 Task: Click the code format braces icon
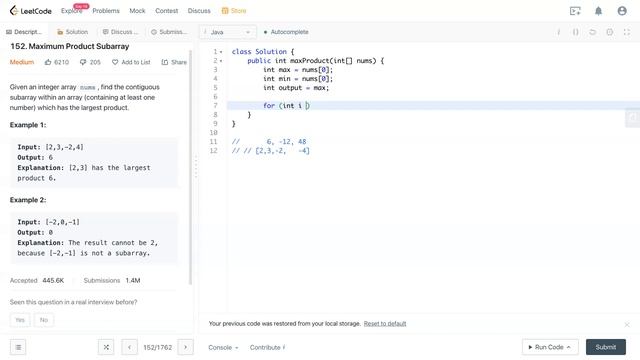(x=575, y=32)
